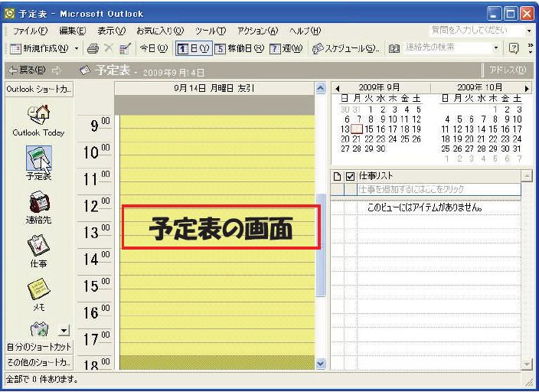Click the calendar vertical scrollbar thumb

point(320,245)
